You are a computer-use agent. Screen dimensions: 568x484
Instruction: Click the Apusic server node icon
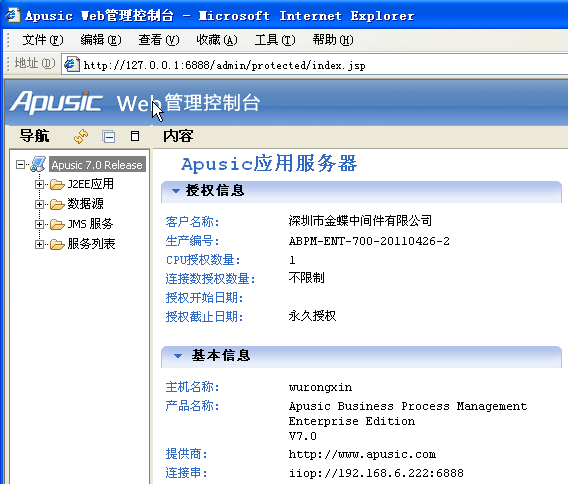pos(38,164)
